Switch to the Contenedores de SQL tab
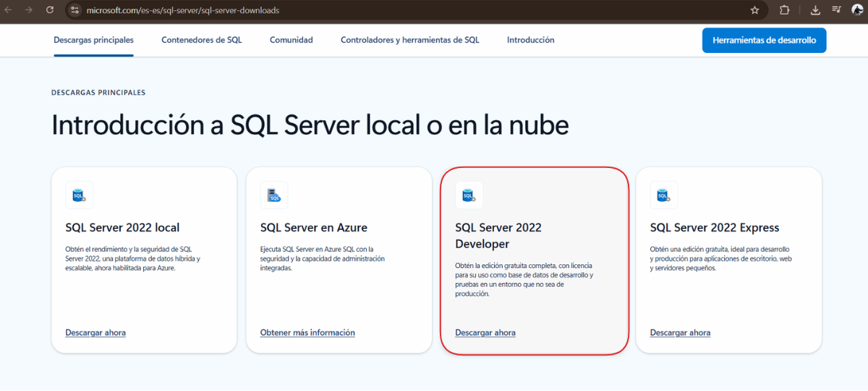This screenshot has height=391, width=868. pos(202,40)
